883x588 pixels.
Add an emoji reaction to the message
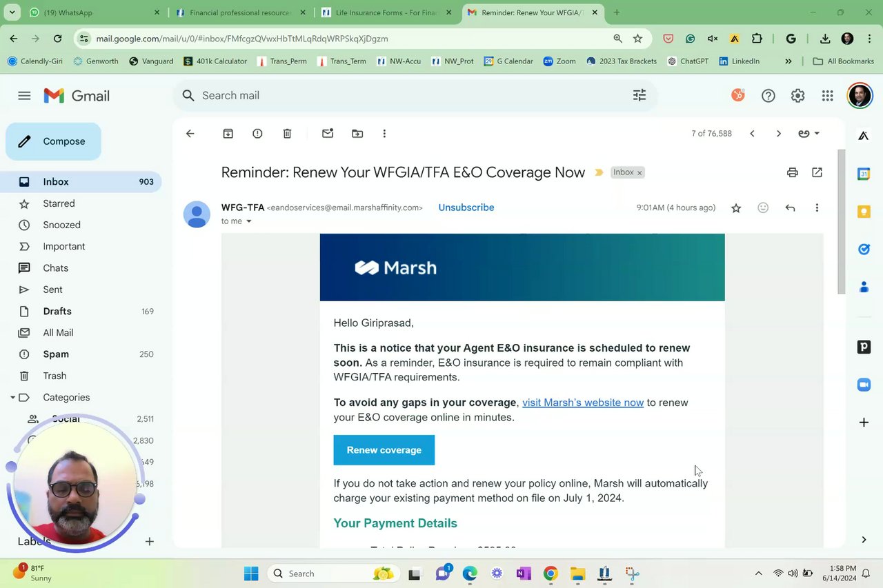[763, 207]
